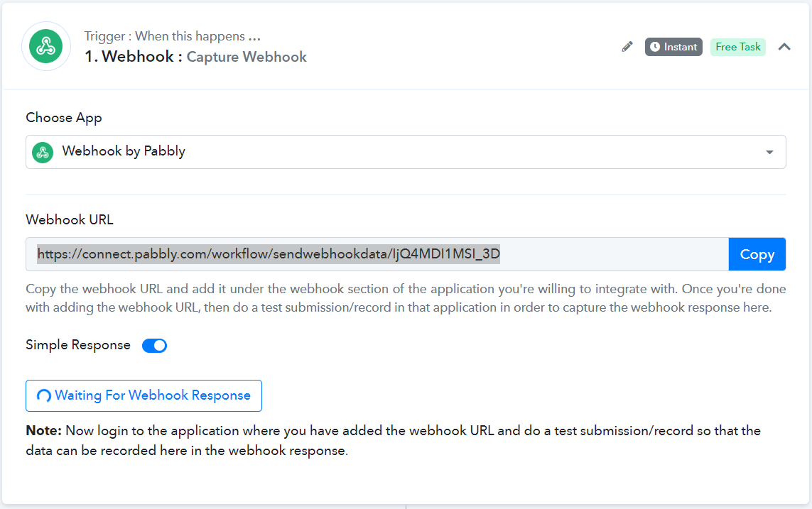This screenshot has height=509, width=812.
Task: Click Waiting For Webhook Response button
Action: pyautogui.click(x=144, y=396)
